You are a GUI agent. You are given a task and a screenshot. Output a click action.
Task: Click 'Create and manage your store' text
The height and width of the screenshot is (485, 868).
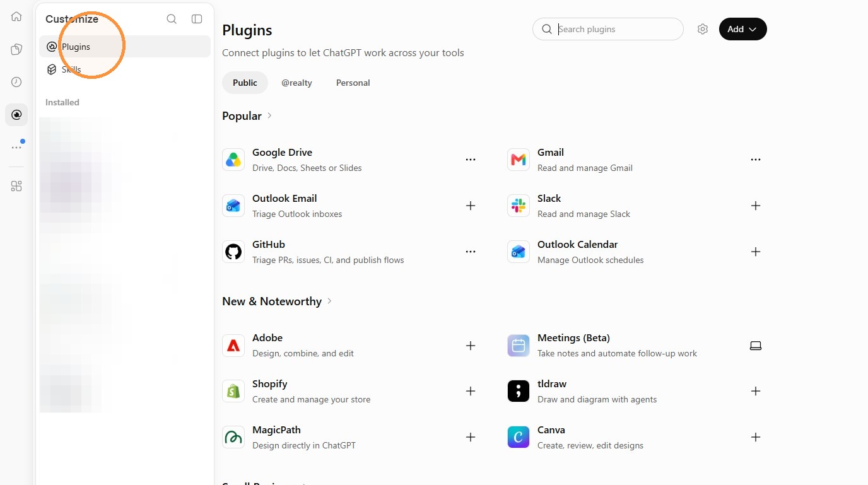click(312, 399)
